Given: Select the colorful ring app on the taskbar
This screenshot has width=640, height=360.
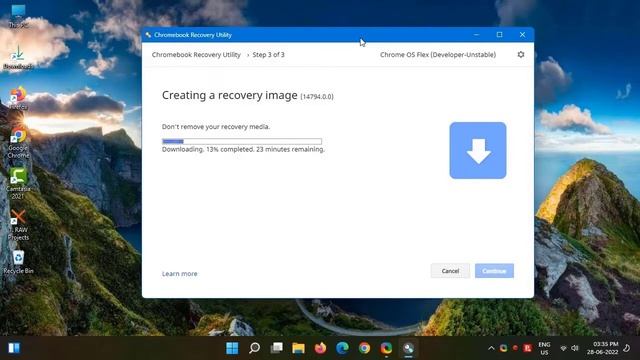Looking at the screenshot, I should (x=386, y=348).
